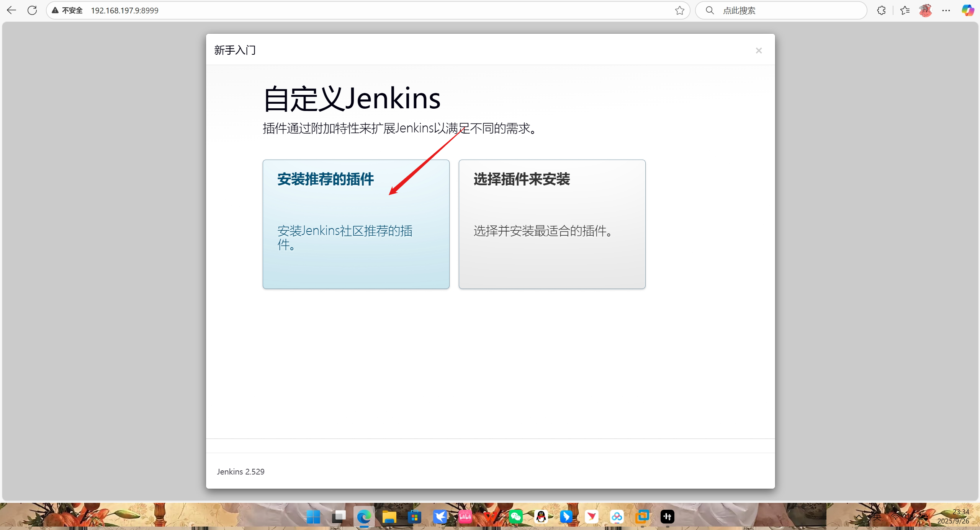Open the browser settings and more menu

point(946,10)
